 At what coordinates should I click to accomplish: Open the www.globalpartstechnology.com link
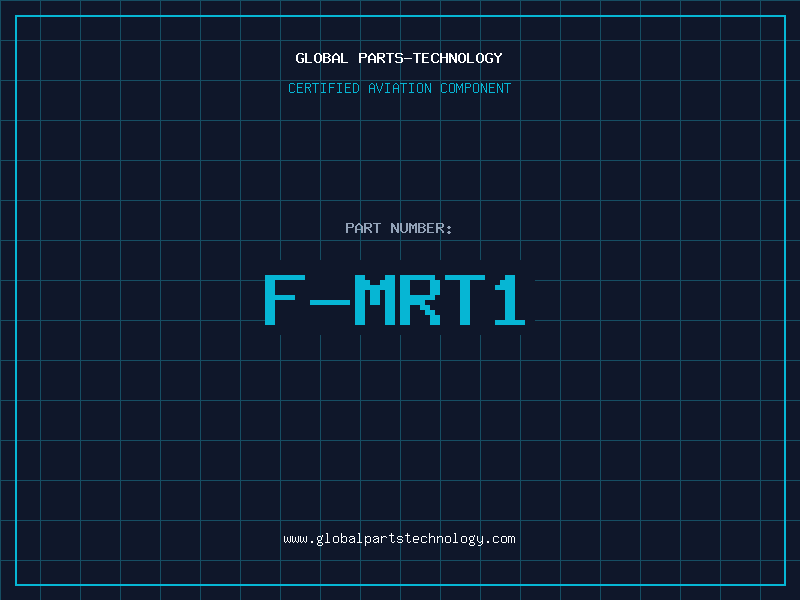coord(399,539)
